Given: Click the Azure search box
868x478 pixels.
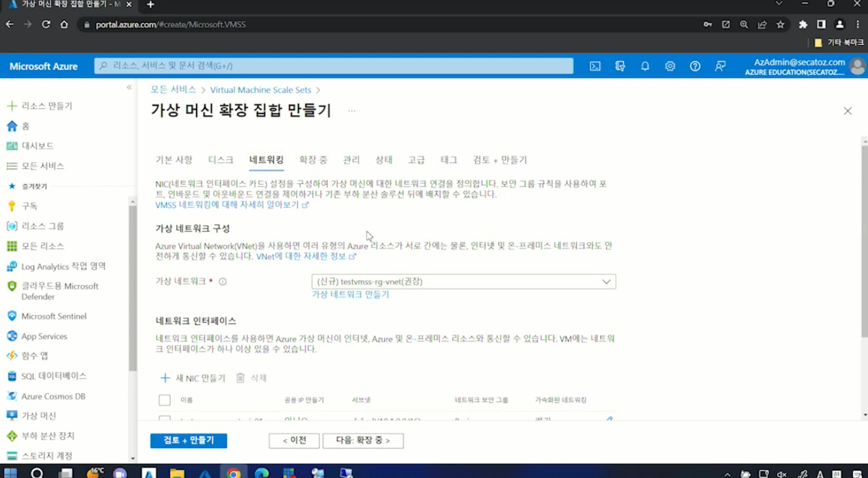Looking at the screenshot, I should [x=334, y=66].
